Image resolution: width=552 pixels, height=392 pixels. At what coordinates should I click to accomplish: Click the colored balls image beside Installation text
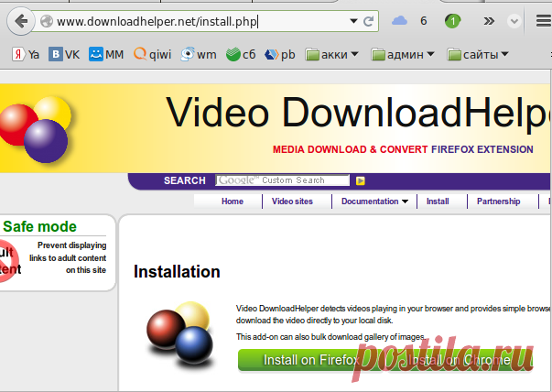[179, 336]
